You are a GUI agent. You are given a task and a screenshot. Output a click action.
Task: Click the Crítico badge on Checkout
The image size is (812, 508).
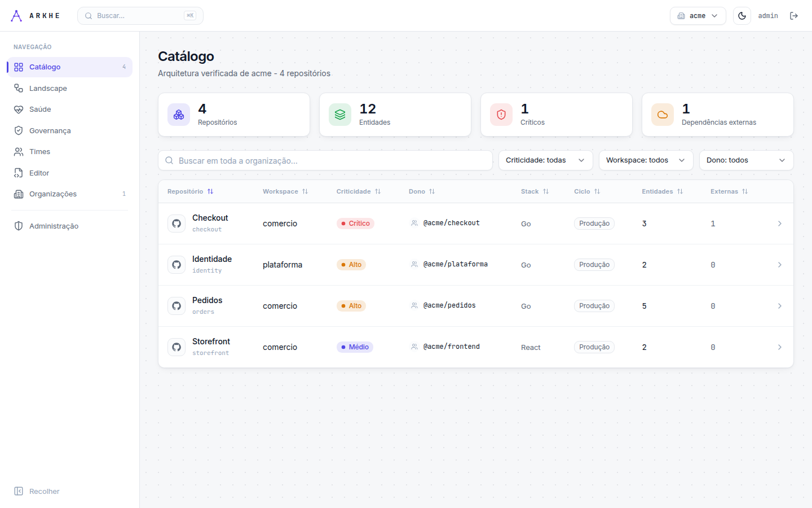point(355,224)
